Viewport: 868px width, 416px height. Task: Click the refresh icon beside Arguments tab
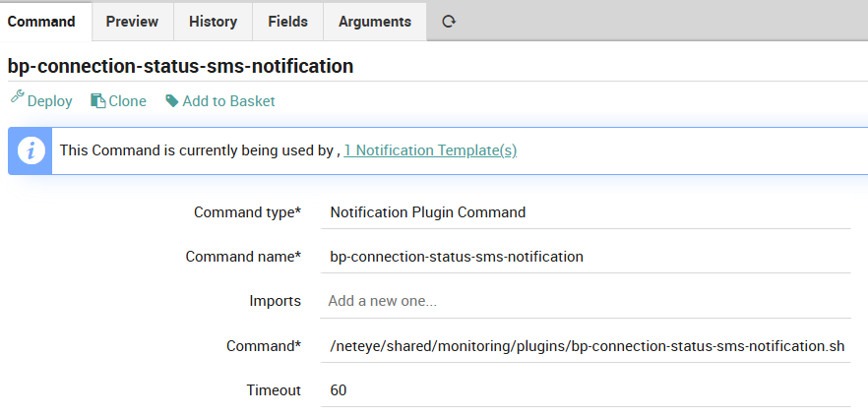pyautogui.click(x=449, y=21)
